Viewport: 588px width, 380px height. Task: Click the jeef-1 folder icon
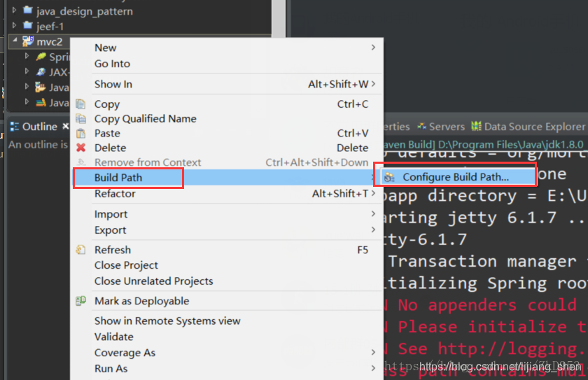point(28,25)
